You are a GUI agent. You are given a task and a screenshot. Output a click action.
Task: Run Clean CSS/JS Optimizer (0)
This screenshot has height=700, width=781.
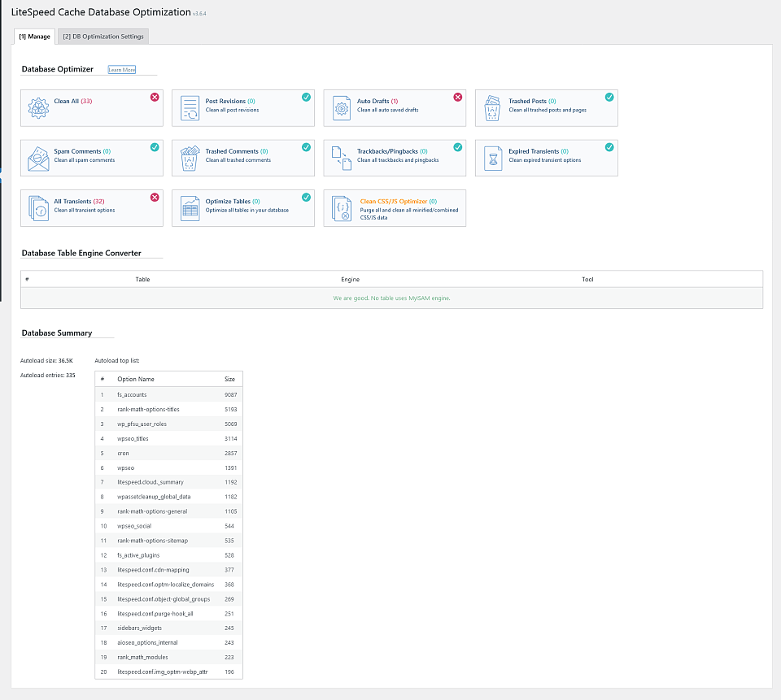point(395,208)
